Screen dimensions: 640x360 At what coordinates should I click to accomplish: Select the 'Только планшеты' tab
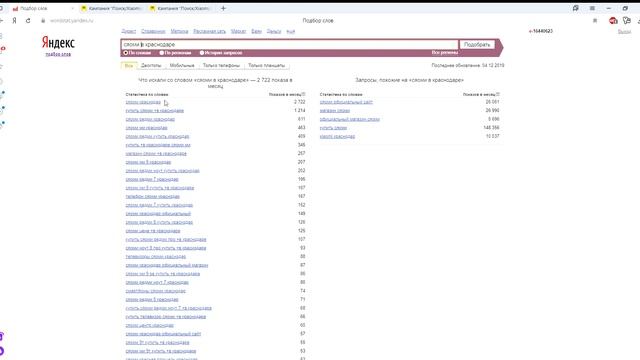[267, 65]
